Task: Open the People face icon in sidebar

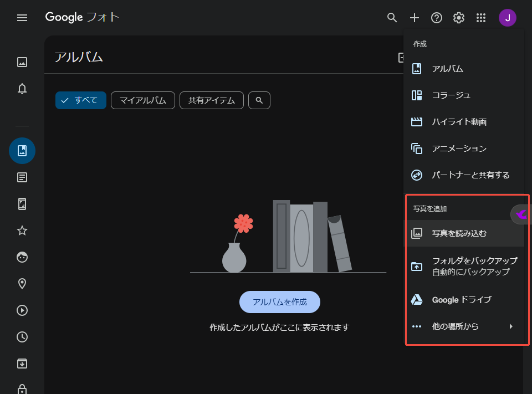Action: (22, 257)
